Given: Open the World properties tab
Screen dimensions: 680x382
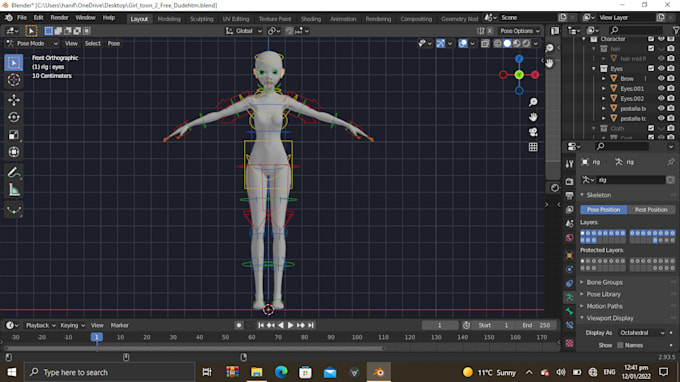Looking at the screenshot, I should 569,238.
